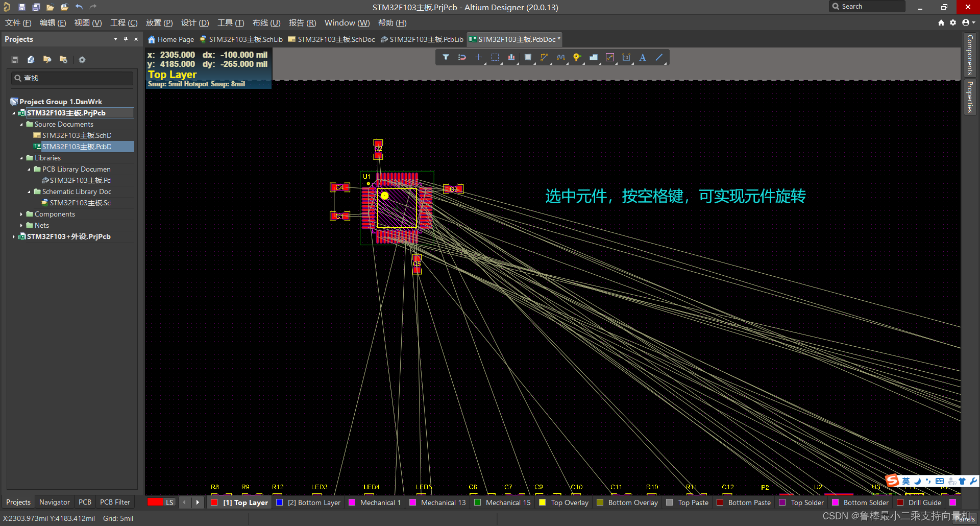Toggle layer set LS button

169,503
